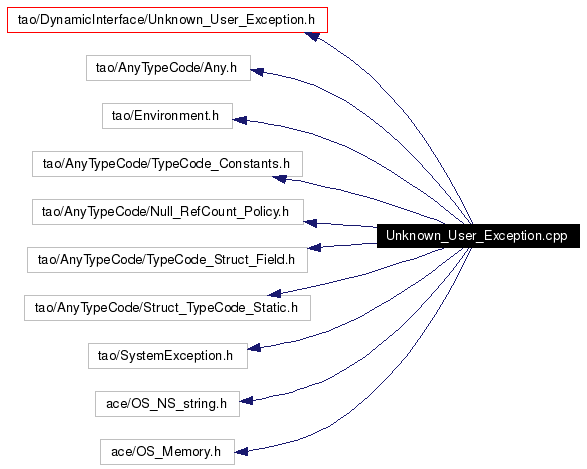Click the ace/OS_Memory.h node
The height and width of the screenshot is (469, 587).
[167, 452]
